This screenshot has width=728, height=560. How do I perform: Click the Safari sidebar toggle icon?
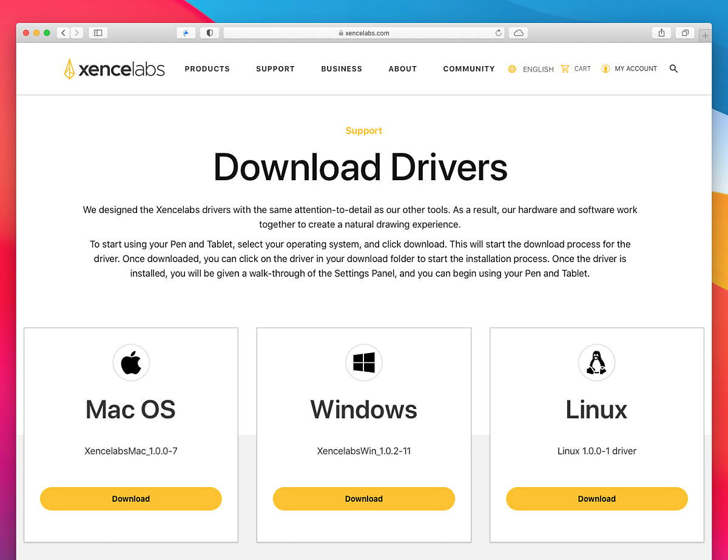tap(98, 33)
